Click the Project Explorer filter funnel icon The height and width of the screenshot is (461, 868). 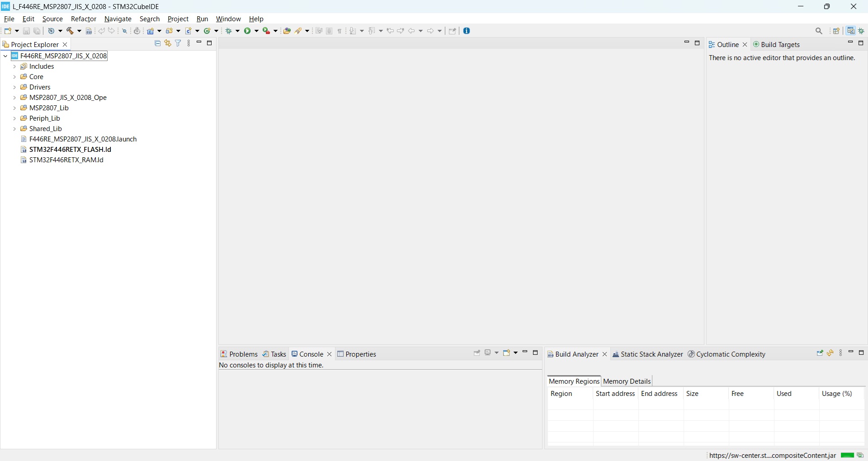point(179,43)
